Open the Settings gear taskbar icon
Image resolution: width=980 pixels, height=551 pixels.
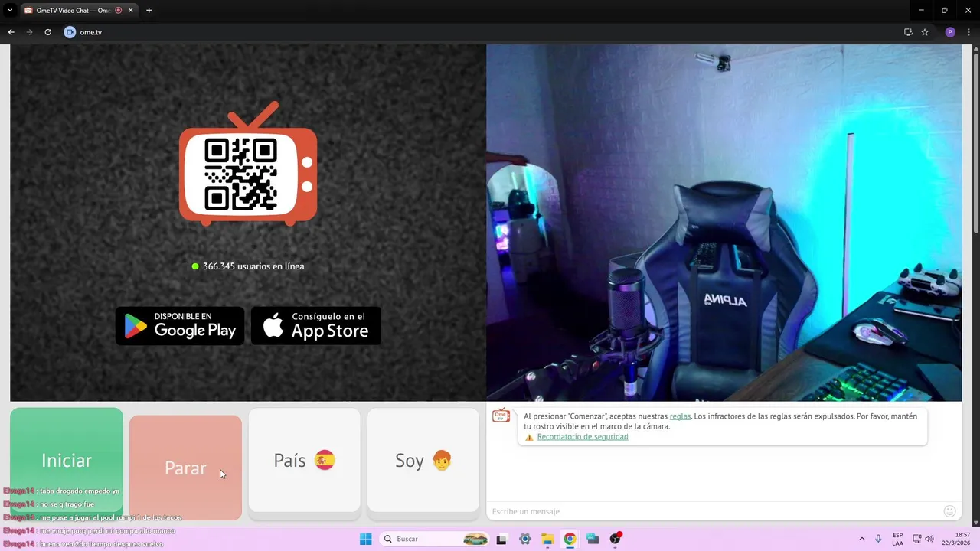click(x=524, y=539)
